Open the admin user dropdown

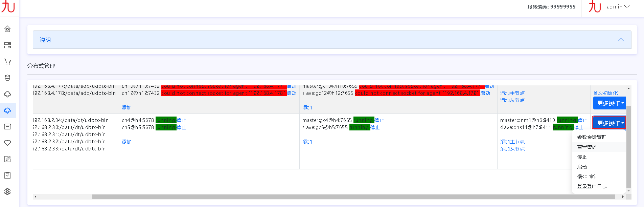[x=618, y=7]
